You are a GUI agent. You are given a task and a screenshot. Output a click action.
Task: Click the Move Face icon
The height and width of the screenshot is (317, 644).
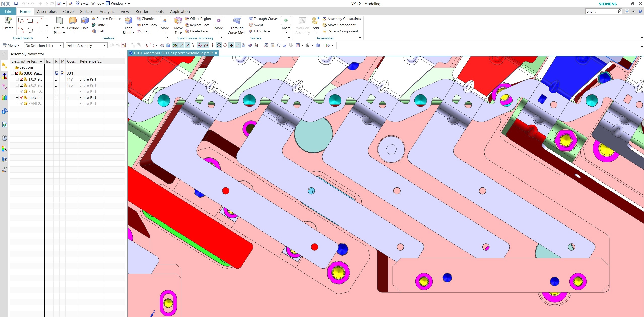point(178,21)
